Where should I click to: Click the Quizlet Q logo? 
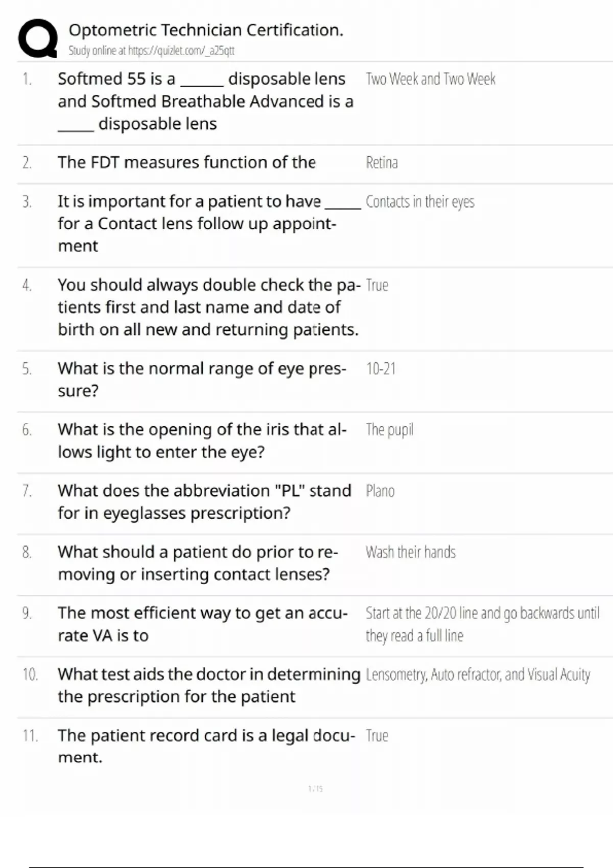38,38
